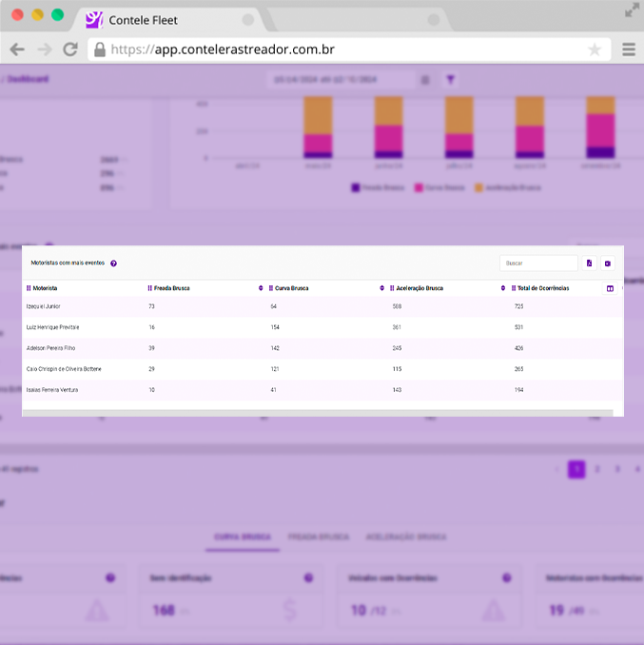The height and width of the screenshot is (645, 644).
Task: Click the Motorista column header
Action: tap(45, 288)
